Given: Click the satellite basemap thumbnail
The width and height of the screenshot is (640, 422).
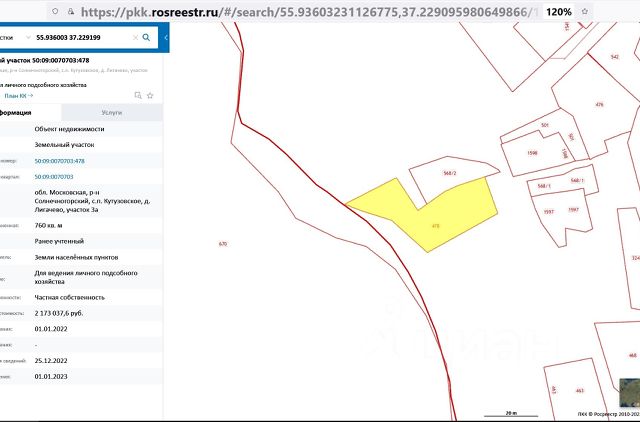Looking at the screenshot, I should tap(629, 393).
